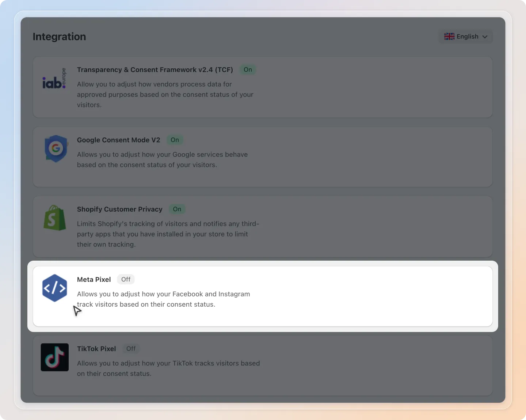
Task: Click description 'Allows you to adjust how your Google services'
Action: click(x=162, y=160)
